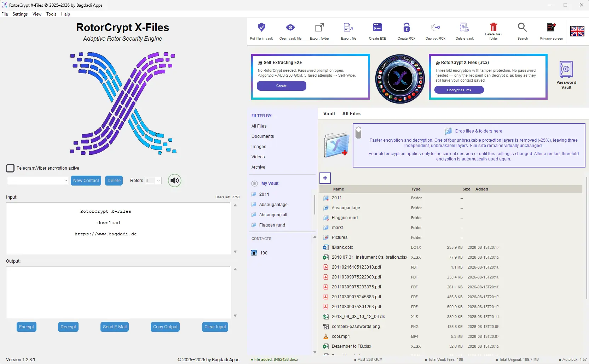
Task: Open the Tools menu
Action: point(51,14)
